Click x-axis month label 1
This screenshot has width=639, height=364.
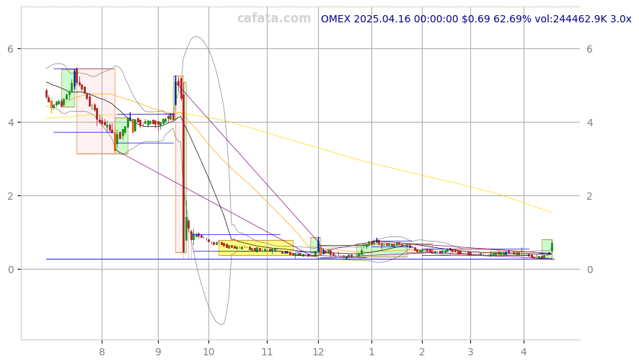tap(371, 352)
